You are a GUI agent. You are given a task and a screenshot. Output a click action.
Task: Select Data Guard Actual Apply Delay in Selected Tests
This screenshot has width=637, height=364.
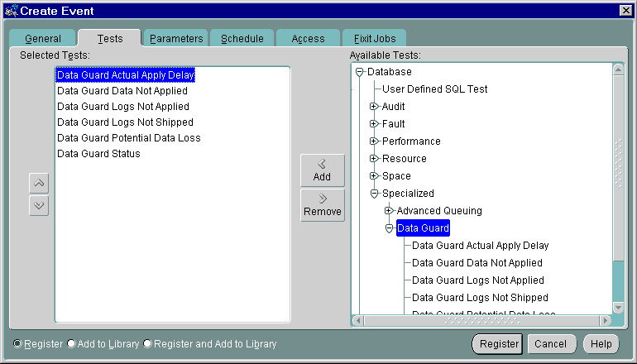point(125,75)
